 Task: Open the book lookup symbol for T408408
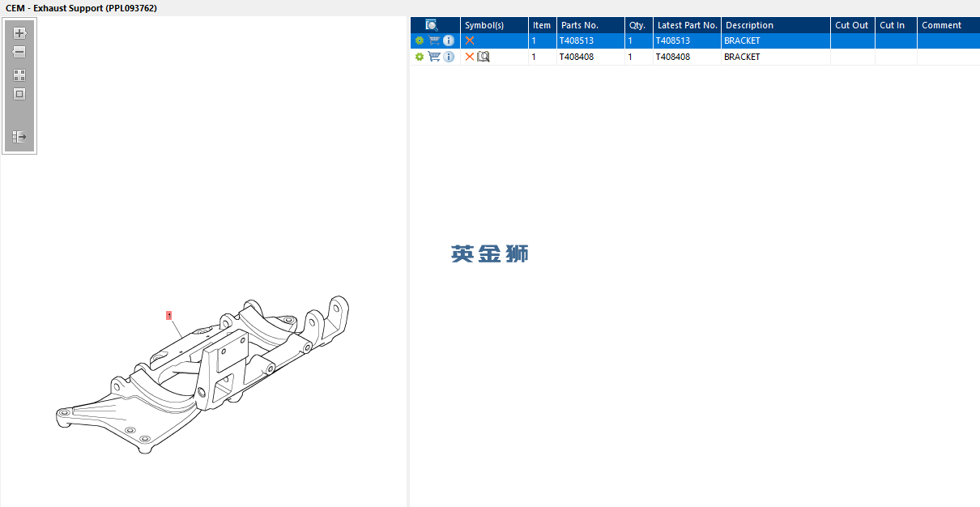(x=484, y=57)
